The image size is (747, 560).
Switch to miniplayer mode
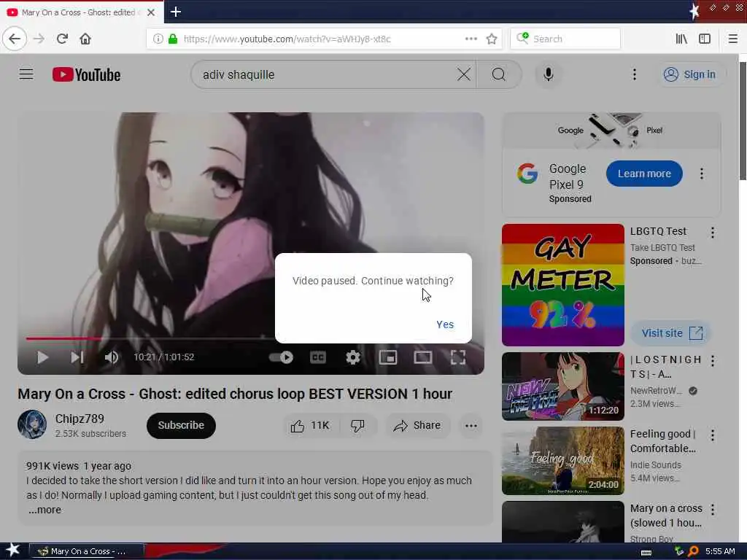pos(388,357)
